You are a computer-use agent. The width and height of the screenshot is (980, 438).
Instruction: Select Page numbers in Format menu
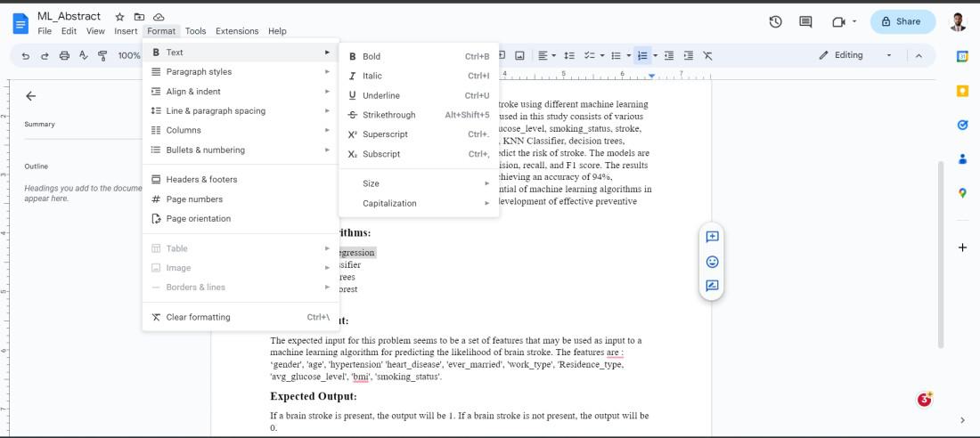(241, 199)
